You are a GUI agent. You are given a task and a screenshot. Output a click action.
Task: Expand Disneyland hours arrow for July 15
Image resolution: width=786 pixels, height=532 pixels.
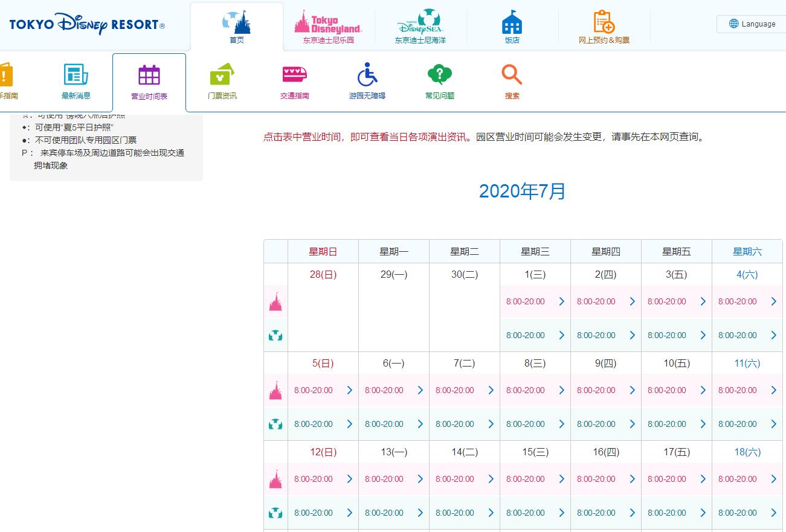(x=561, y=479)
